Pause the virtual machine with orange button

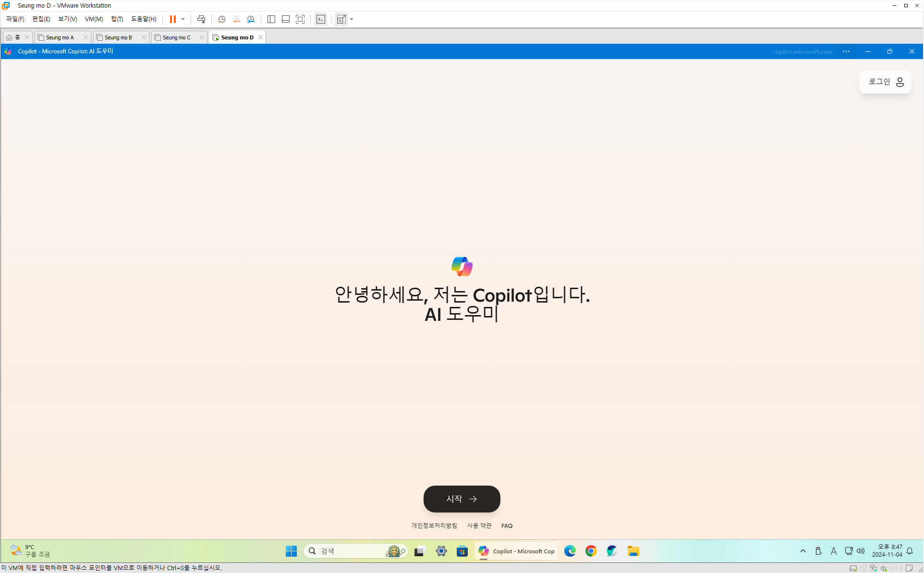click(x=172, y=19)
